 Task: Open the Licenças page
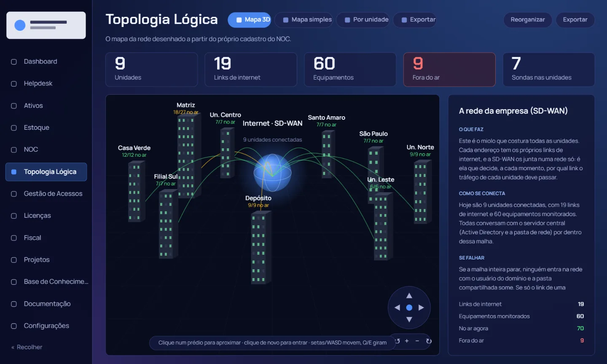tap(46, 216)
